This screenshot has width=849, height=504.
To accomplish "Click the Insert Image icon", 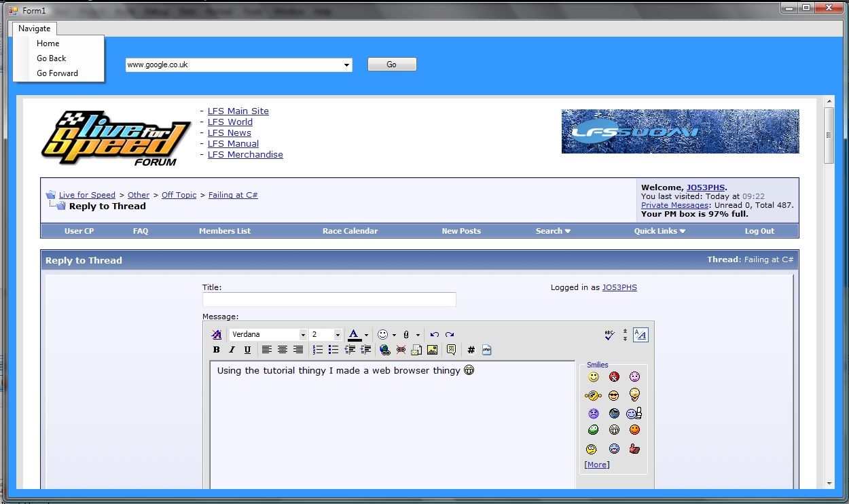I will pyautogui.click(x=432, y=350).
